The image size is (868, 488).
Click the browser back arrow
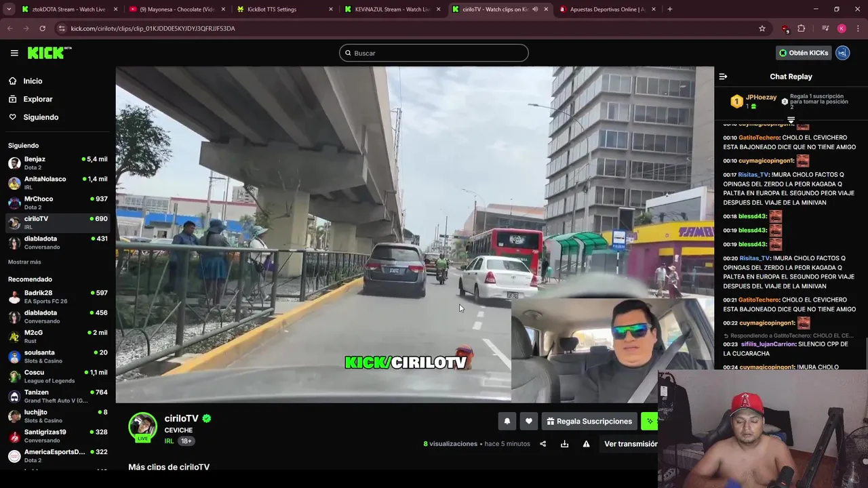click(x=9, y=28)
